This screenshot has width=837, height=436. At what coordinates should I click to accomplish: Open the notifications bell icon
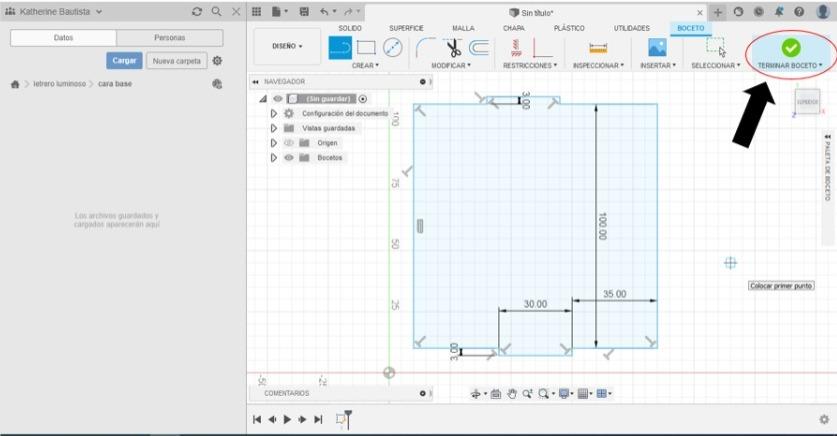779,11
